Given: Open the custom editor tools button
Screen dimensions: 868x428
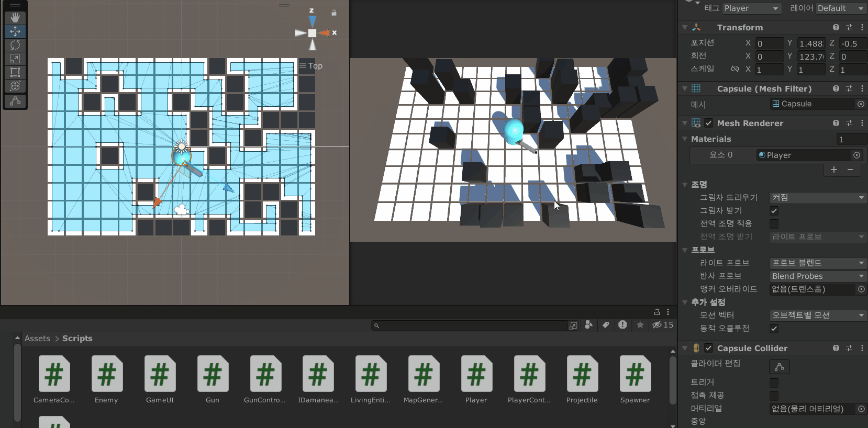Looking at the screenshot, I should click(x=15, y=101).
